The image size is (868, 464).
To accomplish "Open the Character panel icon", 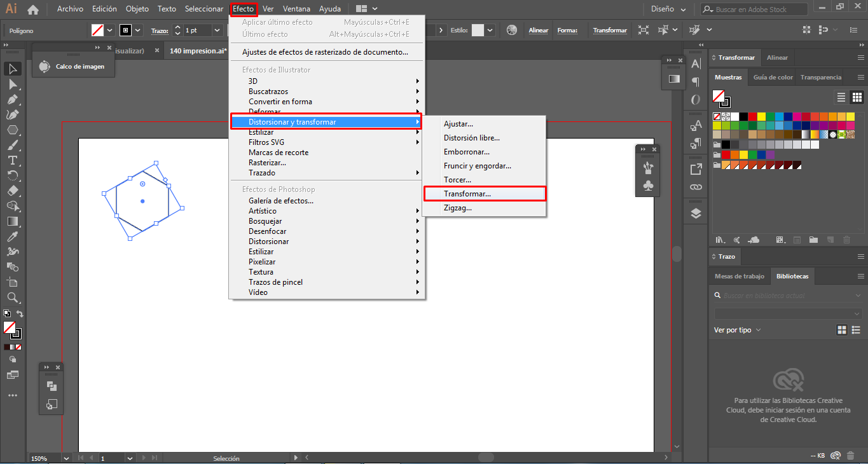I will (696, 64).
